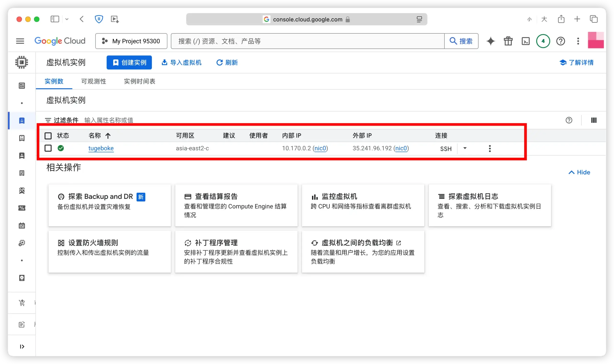The image size is (614, 364).
Task: Open the main navigation hamburger menu
Action: pos(20,41)
